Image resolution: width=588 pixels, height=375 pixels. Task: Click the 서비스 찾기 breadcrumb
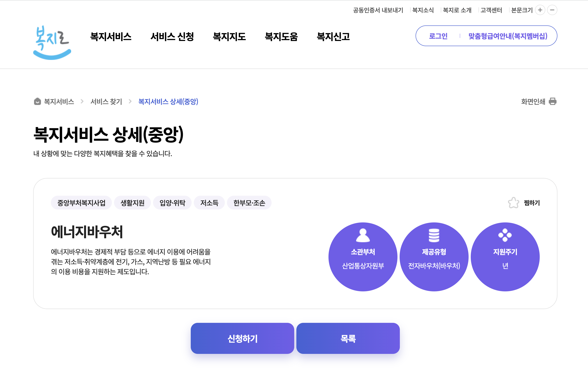click(106, 102)
